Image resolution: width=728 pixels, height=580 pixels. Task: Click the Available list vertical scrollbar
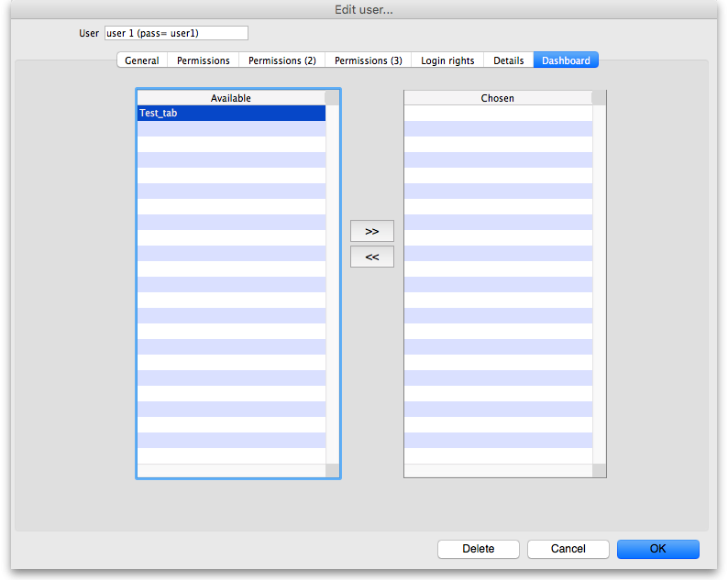coord(333,284)
